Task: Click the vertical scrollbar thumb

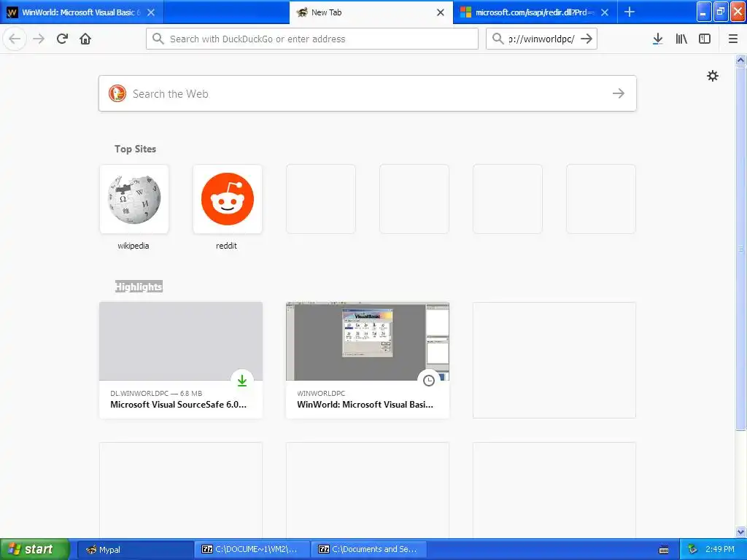Action: pos(740,248)
